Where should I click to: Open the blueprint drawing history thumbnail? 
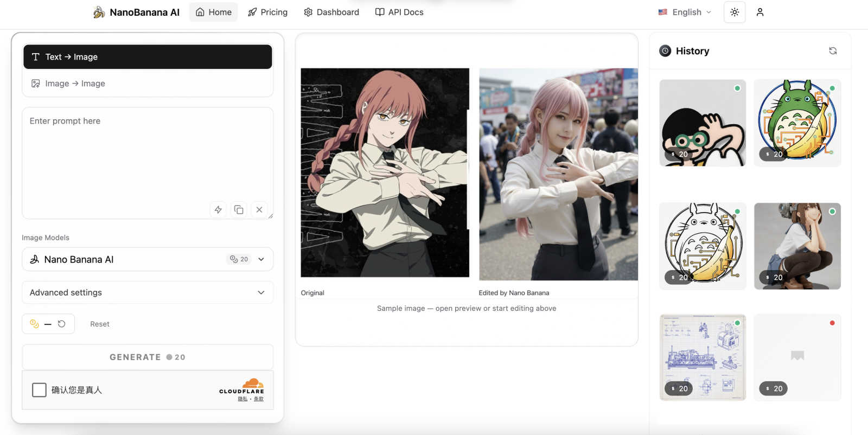[703, 357]
